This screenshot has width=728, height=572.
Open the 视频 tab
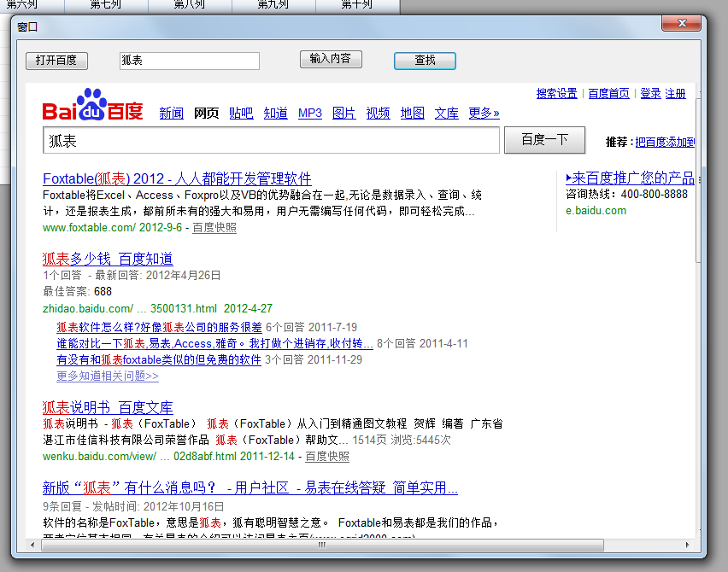click(378, 114)
